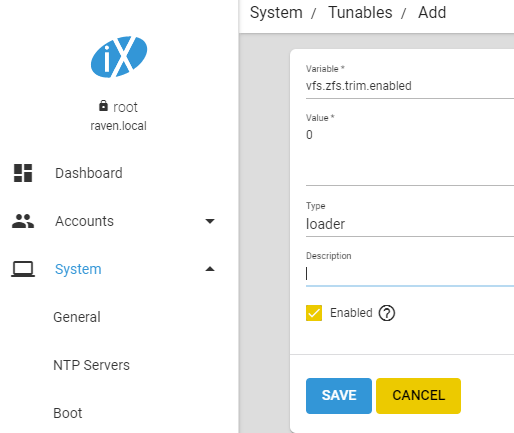Screen dimensions: 514x433
Task: Click the lock icon beside root
Action: [x=103, y=106]
